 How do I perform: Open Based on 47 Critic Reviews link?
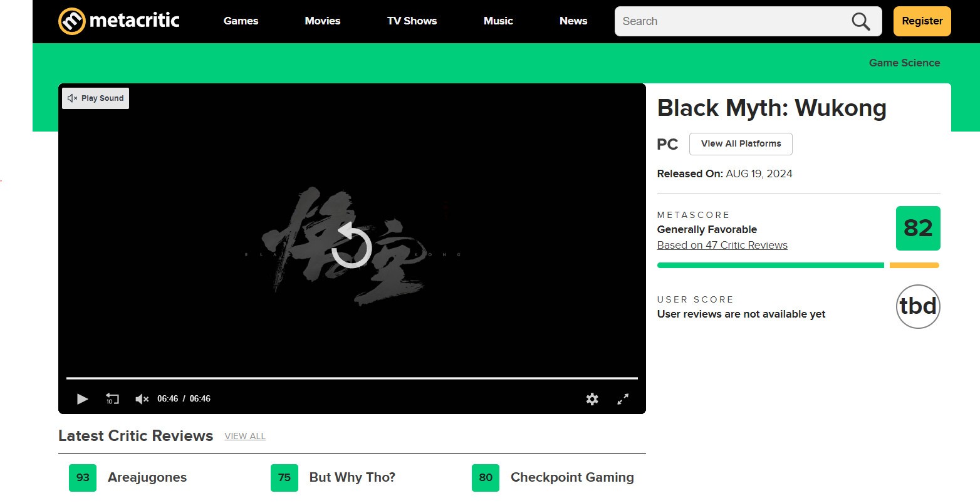point(722,246)
